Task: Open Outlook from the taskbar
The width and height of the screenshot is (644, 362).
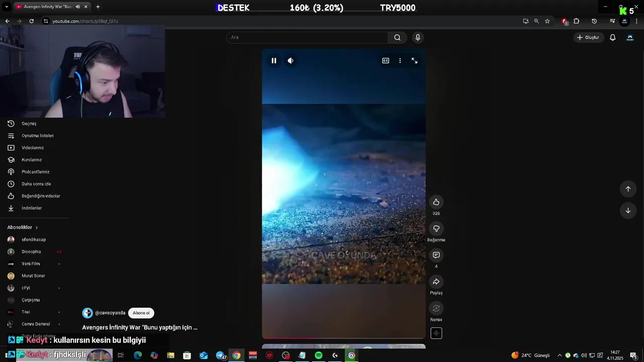Action: point(203,355)
